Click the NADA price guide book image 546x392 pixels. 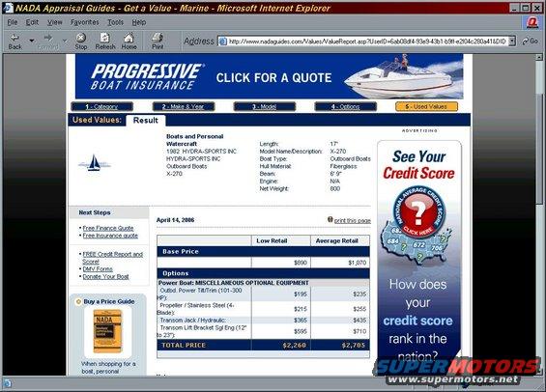pyautogui.click(x=107, y=331)
